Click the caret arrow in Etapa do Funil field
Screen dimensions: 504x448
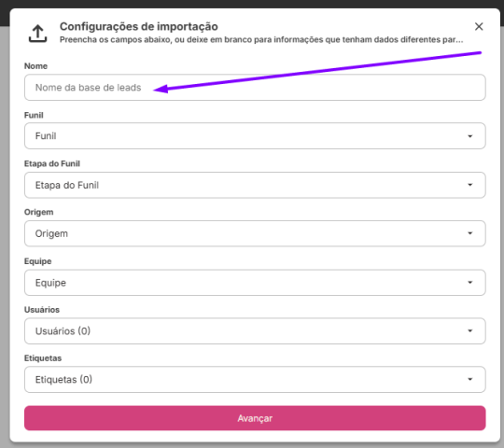click(469, 185)
